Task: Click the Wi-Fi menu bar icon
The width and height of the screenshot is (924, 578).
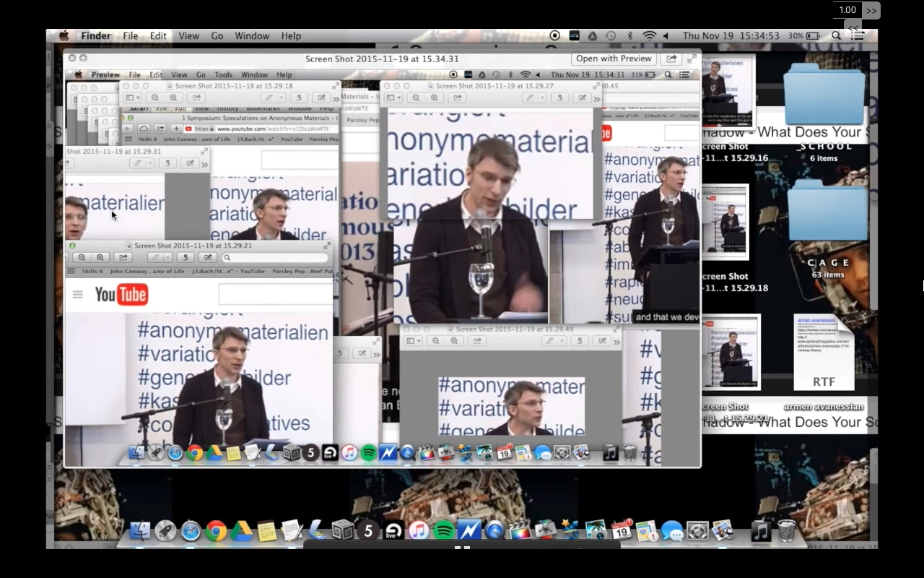Action: click(x=649, y=35)
